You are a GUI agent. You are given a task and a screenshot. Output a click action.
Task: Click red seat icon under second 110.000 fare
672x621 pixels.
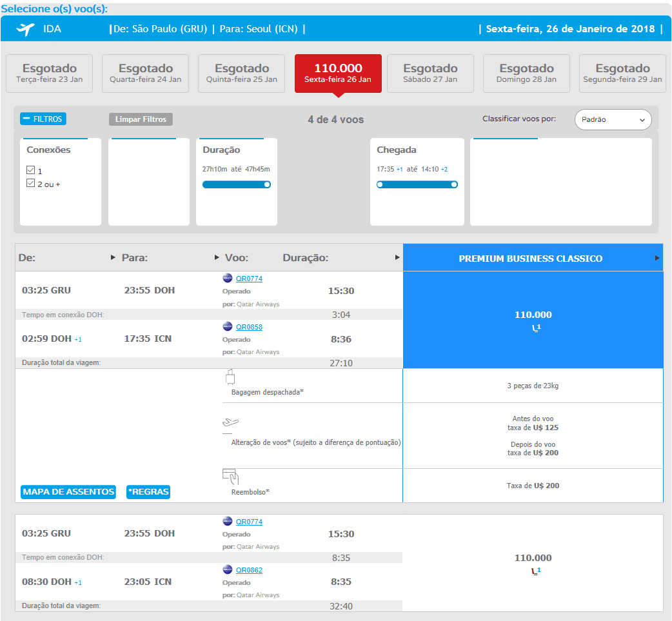click(x=536, y=571)
